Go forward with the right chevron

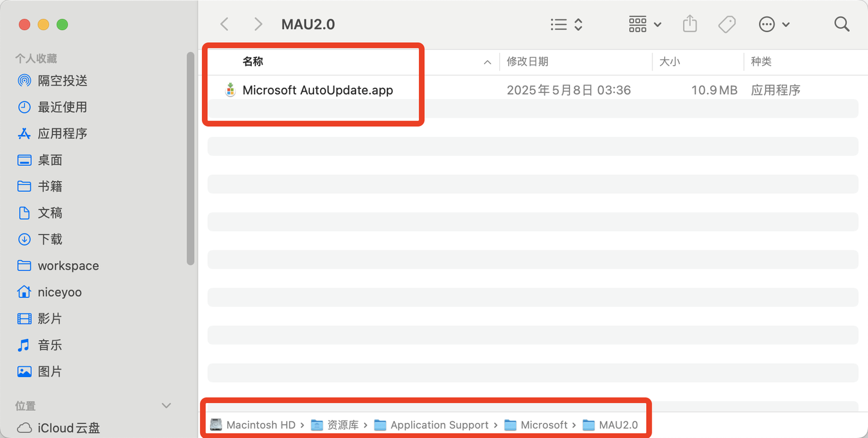[x=258, y=24]
